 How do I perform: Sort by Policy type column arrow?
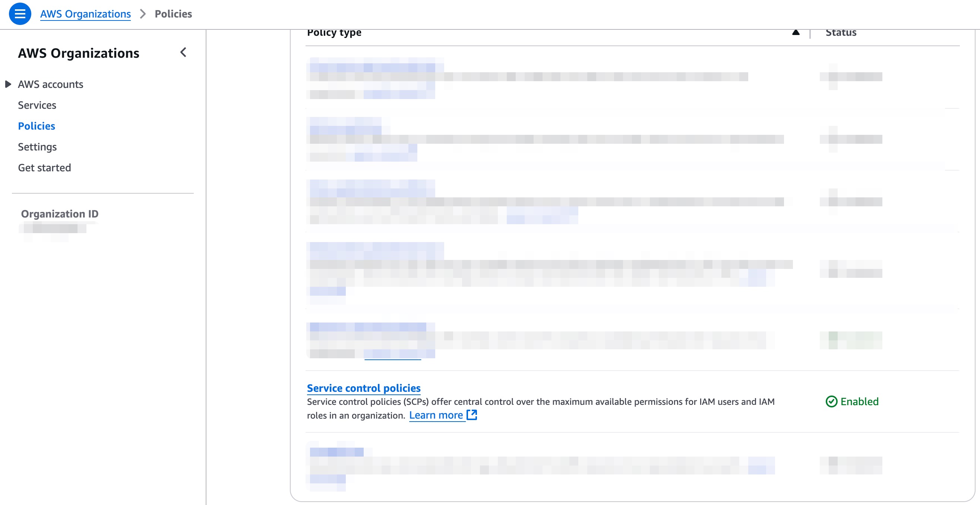tap(796, 32)
